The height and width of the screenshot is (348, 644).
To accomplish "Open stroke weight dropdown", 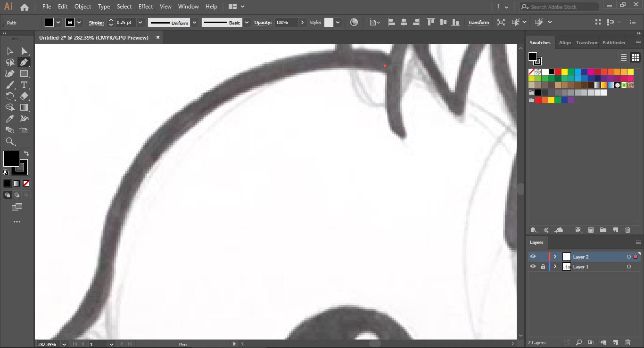I will pos(140,22).
